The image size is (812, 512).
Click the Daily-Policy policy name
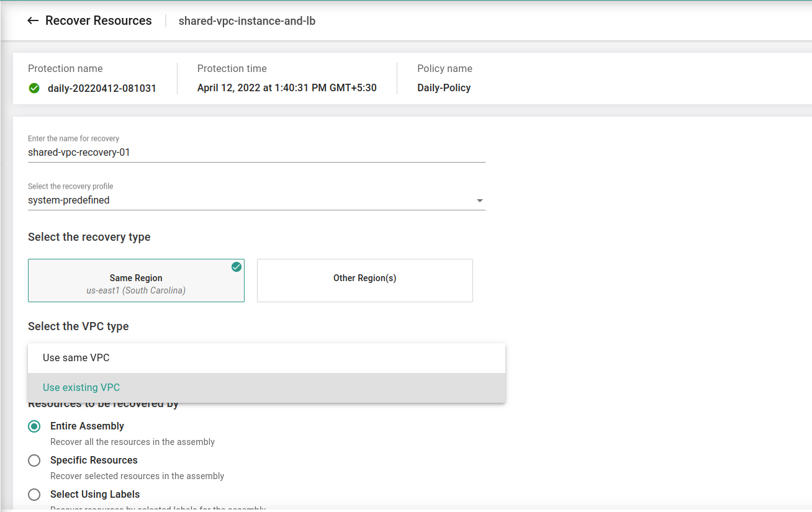coord(444,88)
